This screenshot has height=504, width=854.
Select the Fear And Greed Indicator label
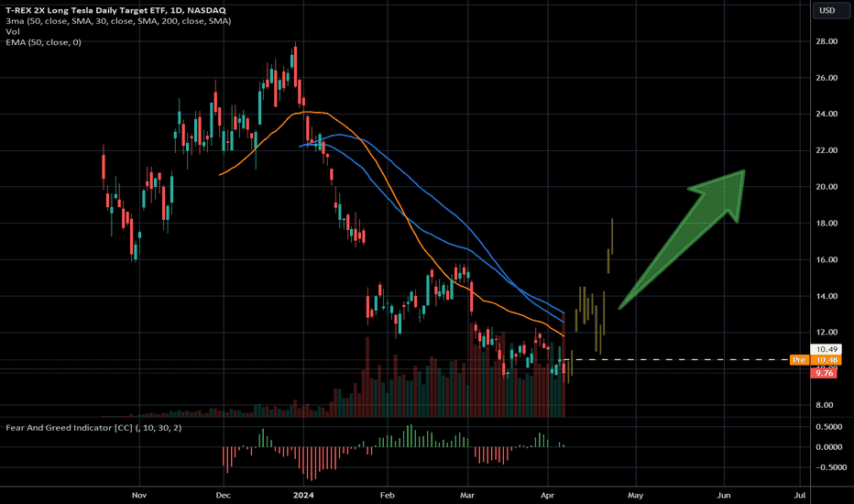pos(93,428)
